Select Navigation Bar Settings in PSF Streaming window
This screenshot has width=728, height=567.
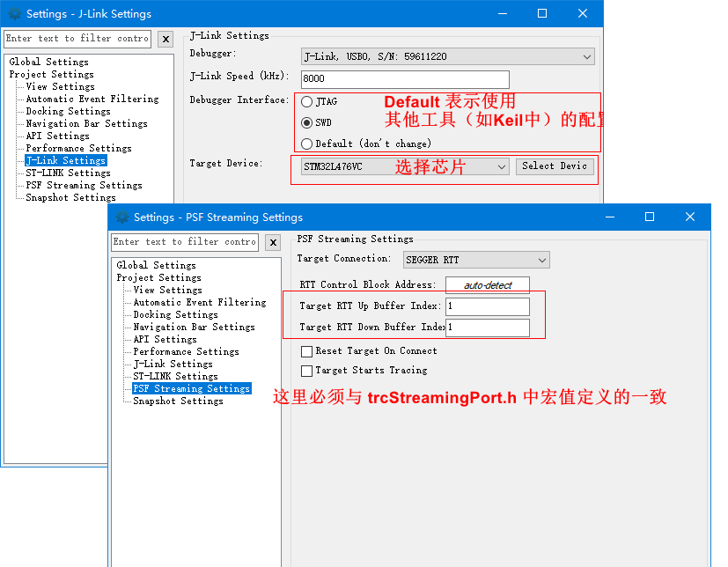point(194,327)
